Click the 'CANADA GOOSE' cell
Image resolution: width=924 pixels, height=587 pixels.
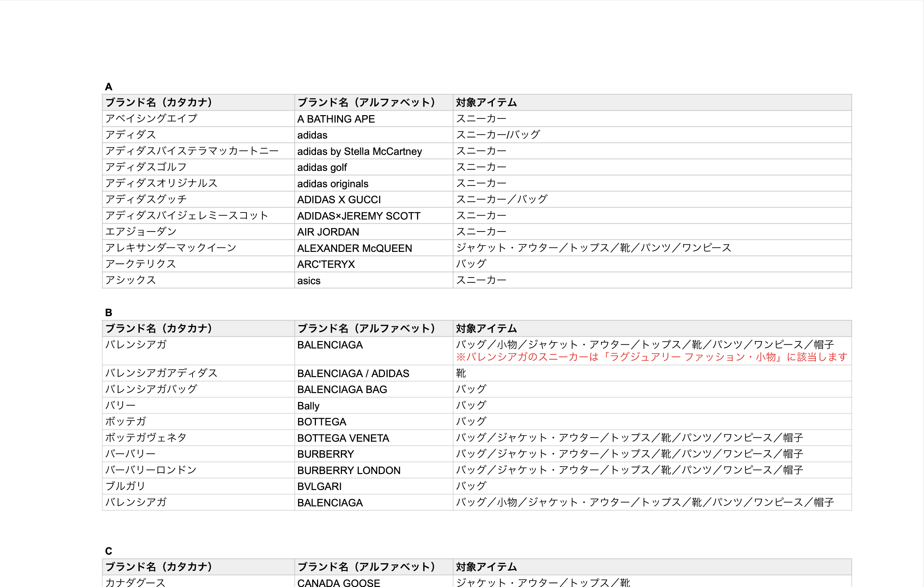[374, 581]
